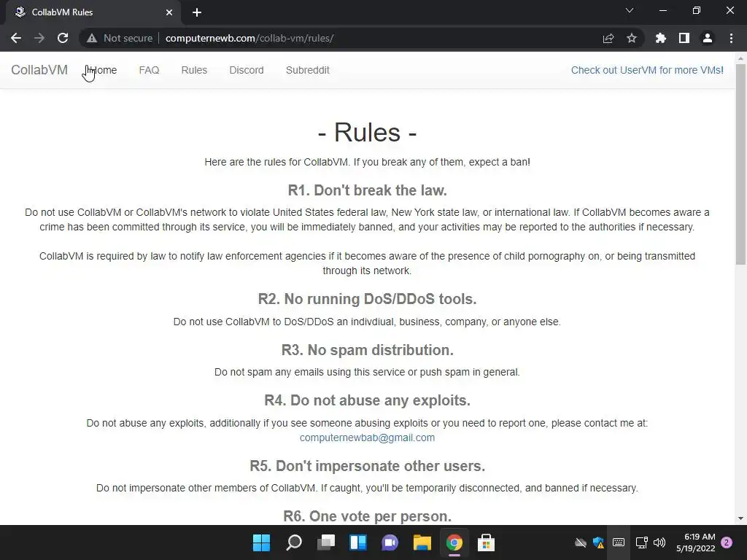Click the - Rules - page title
The image size is (747, 560).
pos(368,132)
